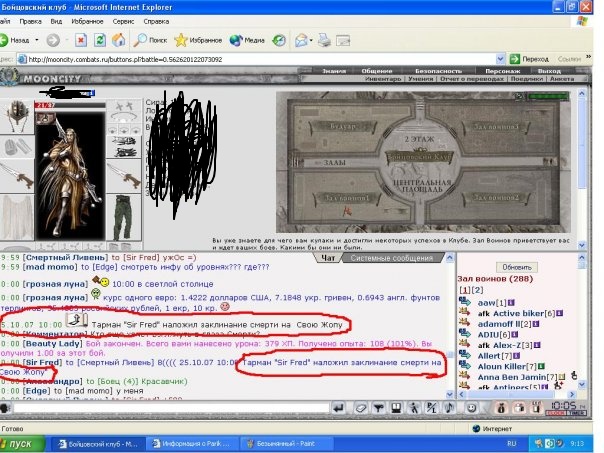This screenshot has height=453, width=604.
Task: Expand the address bar dropdown arrow
Action: [x=500, y=59]
